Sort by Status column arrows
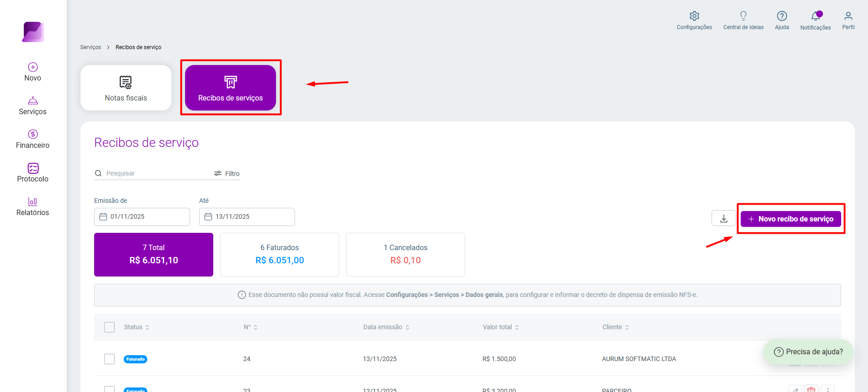The image size is (868, 392). click(147, 327)
